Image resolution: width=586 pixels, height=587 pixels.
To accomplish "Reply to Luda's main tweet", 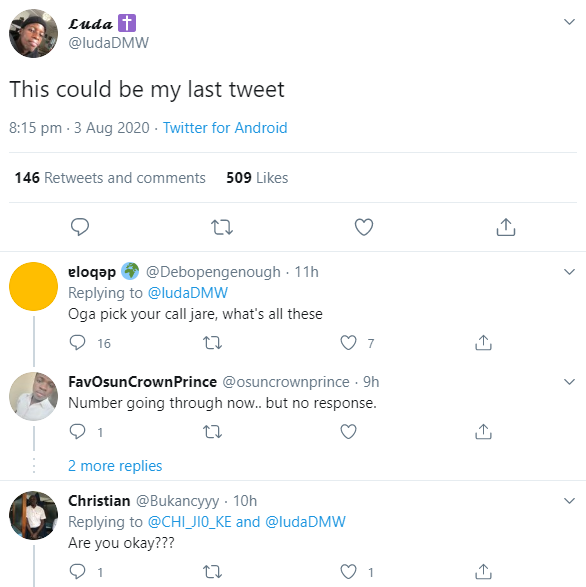I will pos(80,227).
